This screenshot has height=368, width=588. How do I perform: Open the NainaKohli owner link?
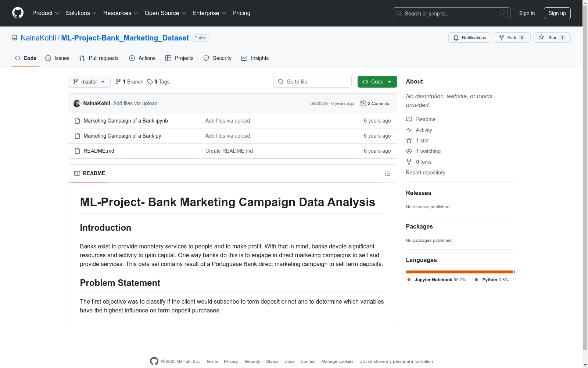click(38, 38)
